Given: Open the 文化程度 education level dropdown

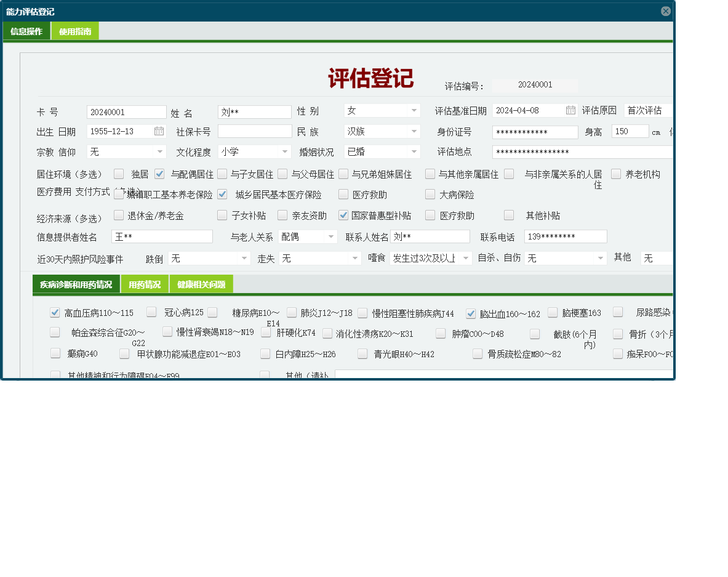Looking at the screenshot, I should [x=284, y=151].
